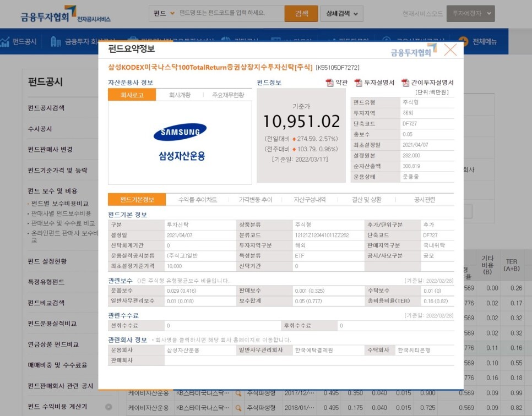Screen dimensions: 532x416
Task: Click 한국씨티은행 trustee company link
Action: click(x=414, y=350)
